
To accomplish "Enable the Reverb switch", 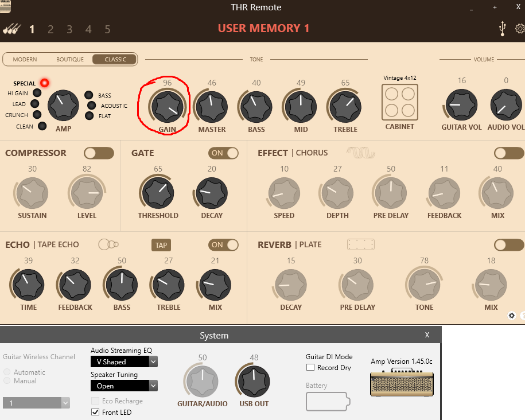I will [x=509, y=245].
